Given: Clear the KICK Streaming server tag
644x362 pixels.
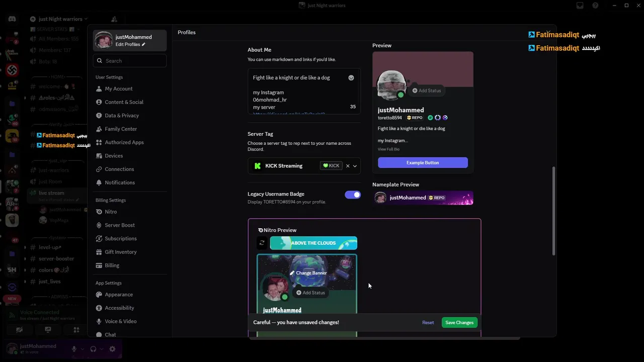Looking at the screenshot, I should point(347,166).
